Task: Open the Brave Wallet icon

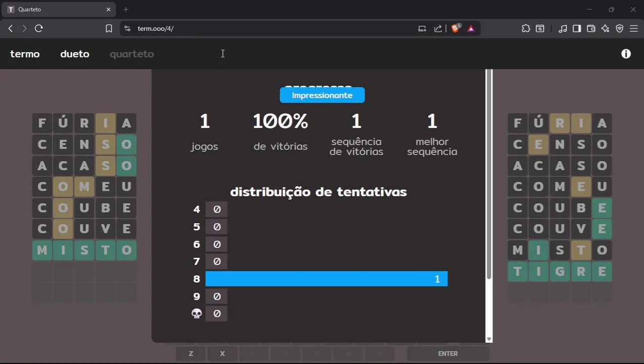Action: click(x=591, y=29)
